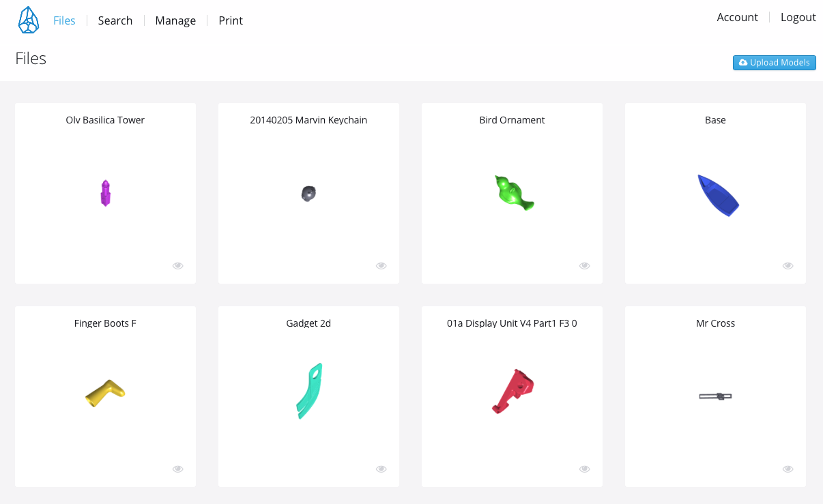
Task: Switch to the Print tab
Action: pyautogui.click(x=231, y=20)
